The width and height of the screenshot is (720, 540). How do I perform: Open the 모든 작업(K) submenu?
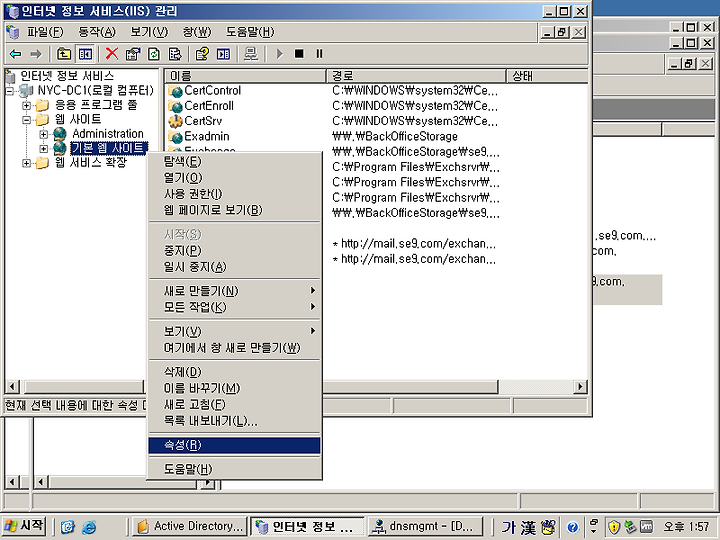click(x=235, y=307)
